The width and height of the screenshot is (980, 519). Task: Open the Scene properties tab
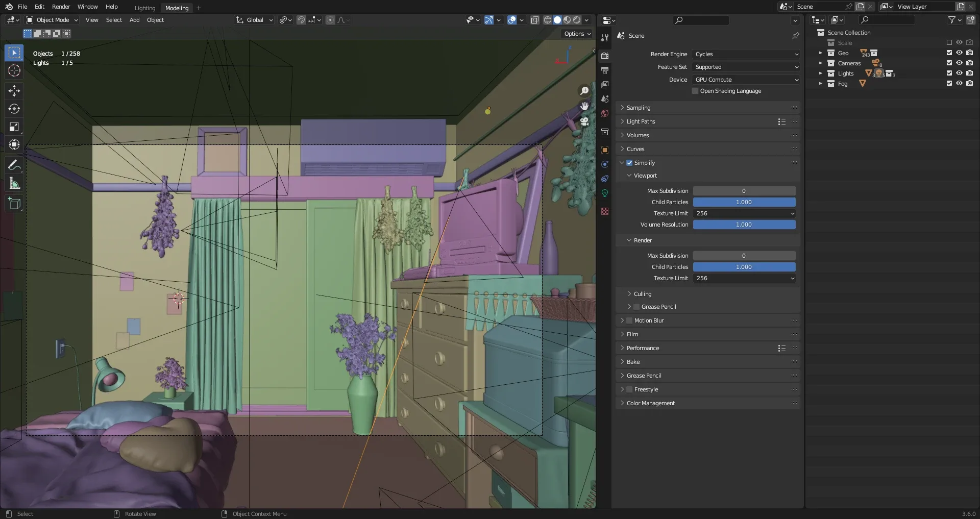(x=605, y=99)
